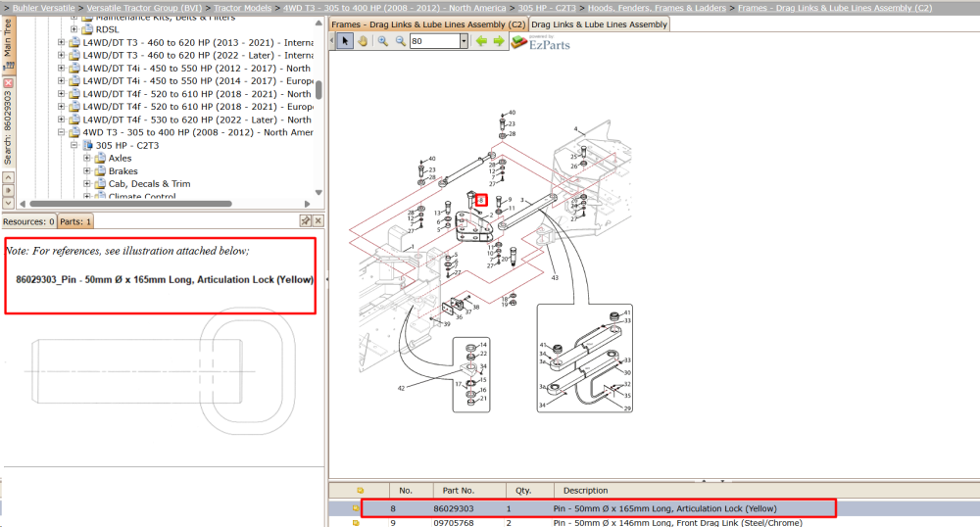Click callout number 43 in the diagram
980x527 pixels.
555,277
